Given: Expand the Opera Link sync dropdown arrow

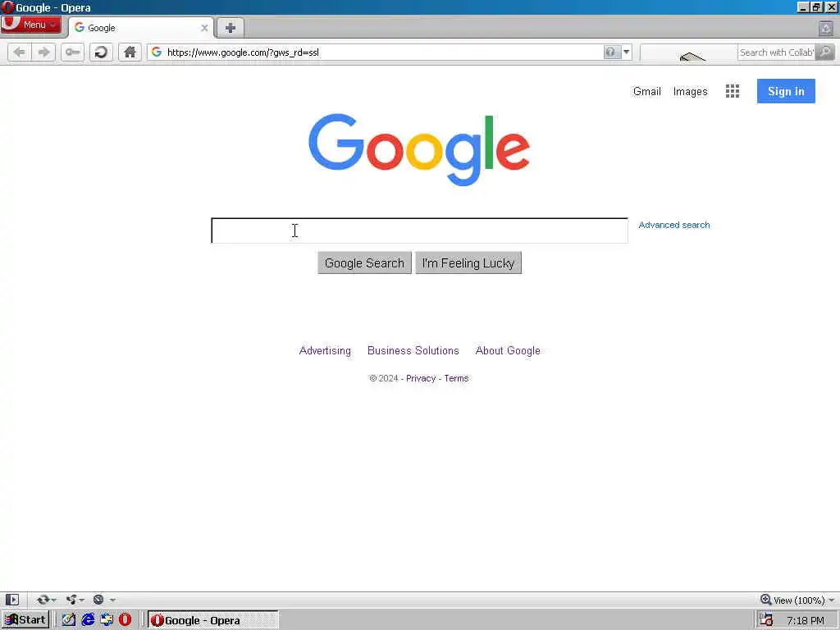Looking at the screenshot, I should (x=54, y=600).
